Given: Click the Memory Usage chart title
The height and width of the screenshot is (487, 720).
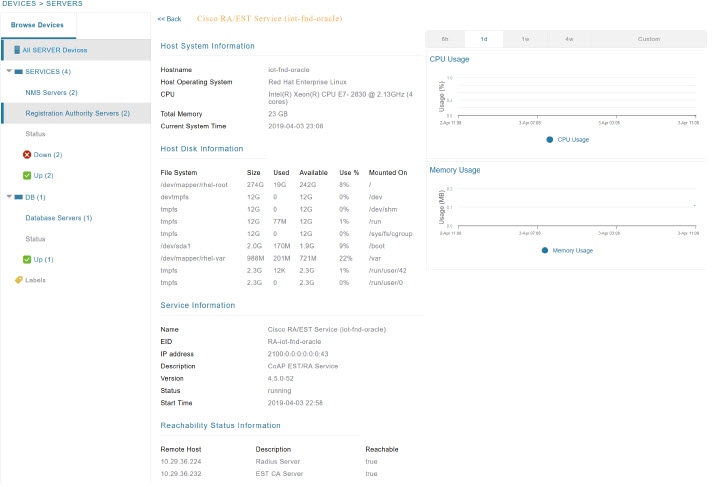Looking at the screenshot, I should point(455,170).
